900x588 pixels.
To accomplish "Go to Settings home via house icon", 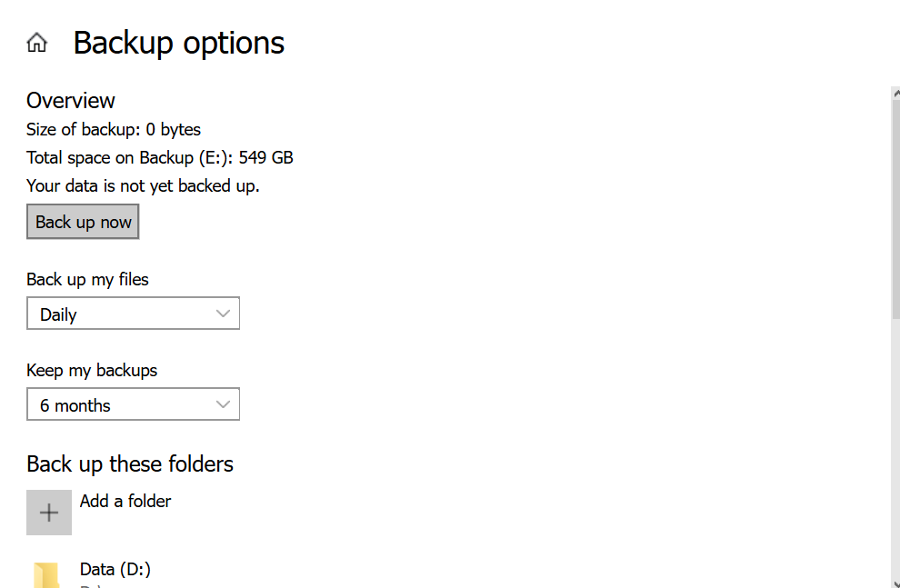I will [x=36, y=43].
